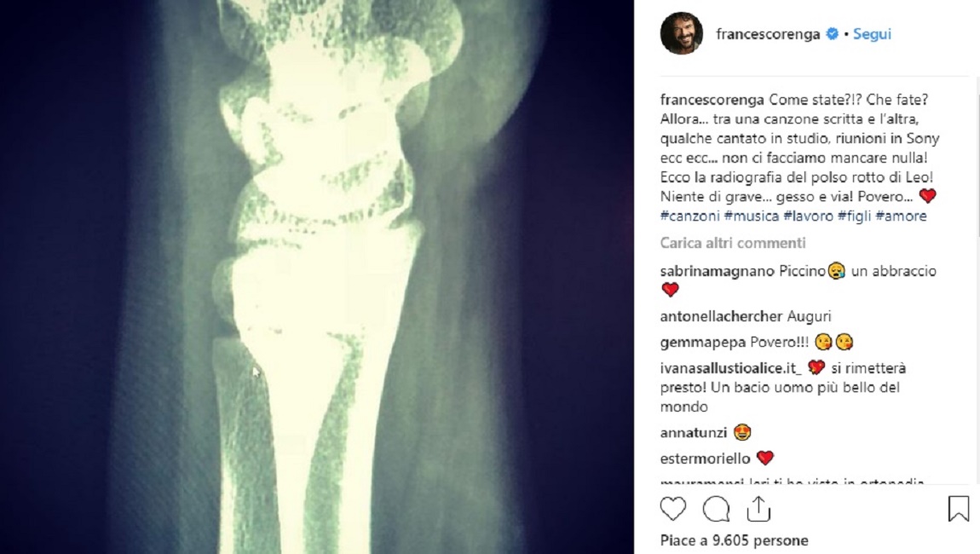This screenshot has height=554, width=980.
Task: Open the #lavoro hashtag
Action: click(x=808, y=216)
